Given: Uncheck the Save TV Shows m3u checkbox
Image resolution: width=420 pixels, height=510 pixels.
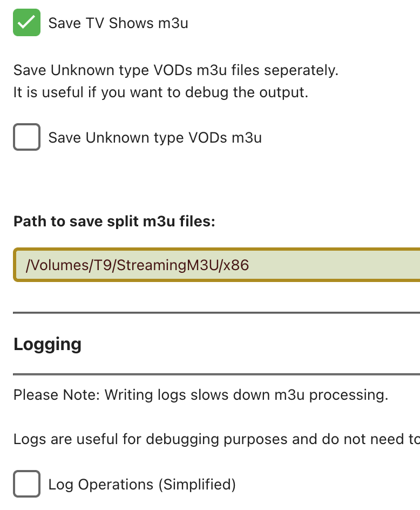Looking at the screenshot, I should tap(26, 23).
